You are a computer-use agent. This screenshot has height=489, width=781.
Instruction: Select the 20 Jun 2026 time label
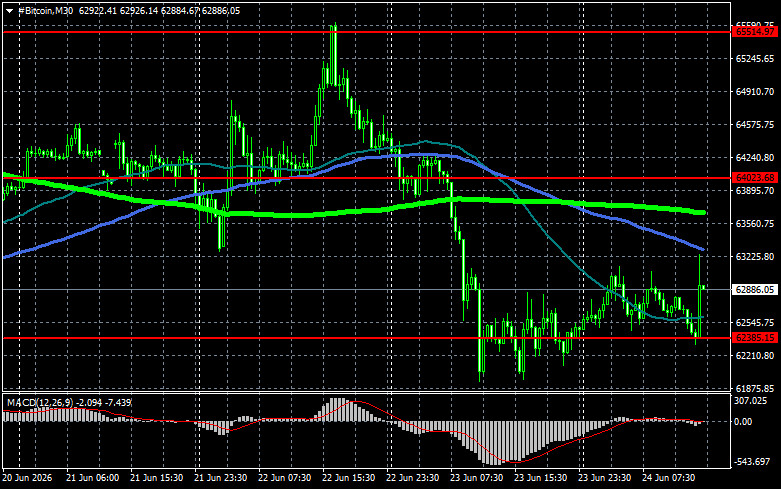click(x=27, y=478)
